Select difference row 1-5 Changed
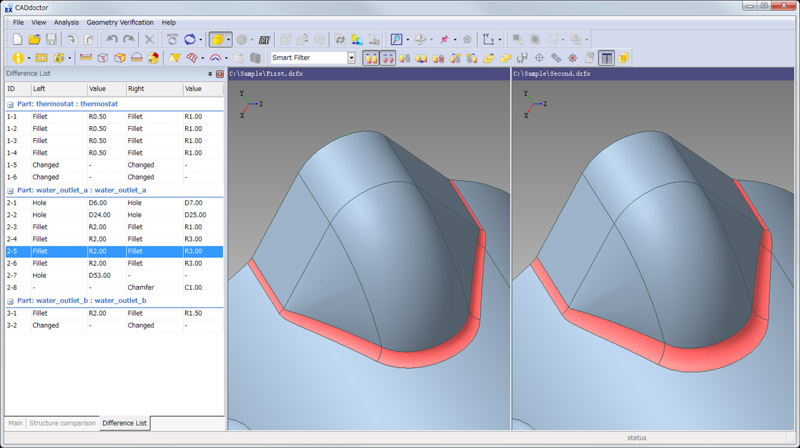Screen dimensions: 800x448 coord(114,165)
